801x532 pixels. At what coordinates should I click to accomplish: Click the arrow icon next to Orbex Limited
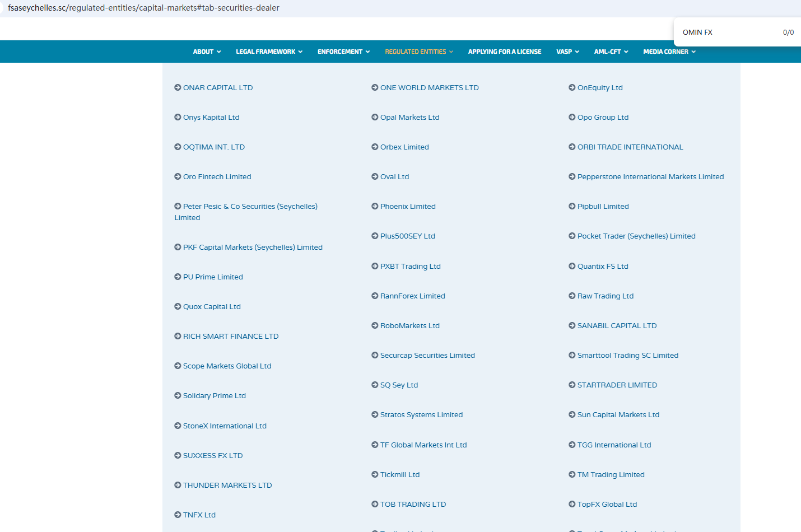pyautogui.click(x=375, y=147)
